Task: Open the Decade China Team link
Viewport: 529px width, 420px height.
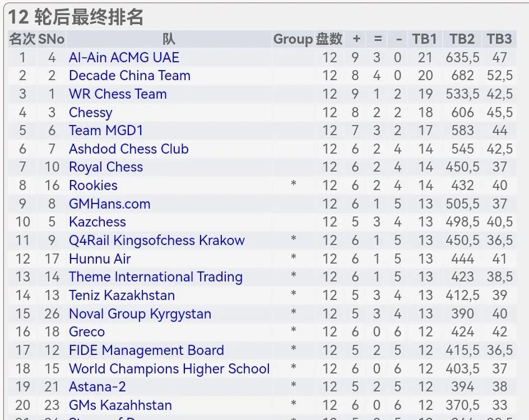Action: click(129, 76)
